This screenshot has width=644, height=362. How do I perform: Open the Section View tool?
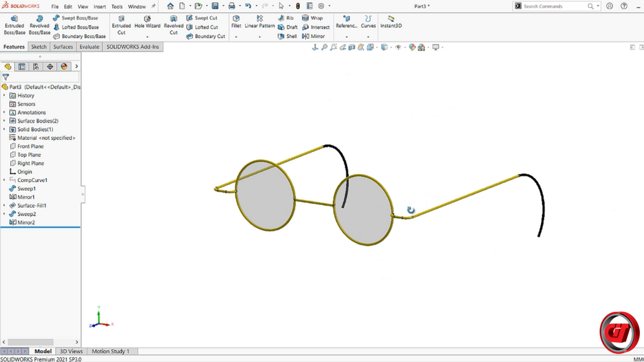click(352, 47)
